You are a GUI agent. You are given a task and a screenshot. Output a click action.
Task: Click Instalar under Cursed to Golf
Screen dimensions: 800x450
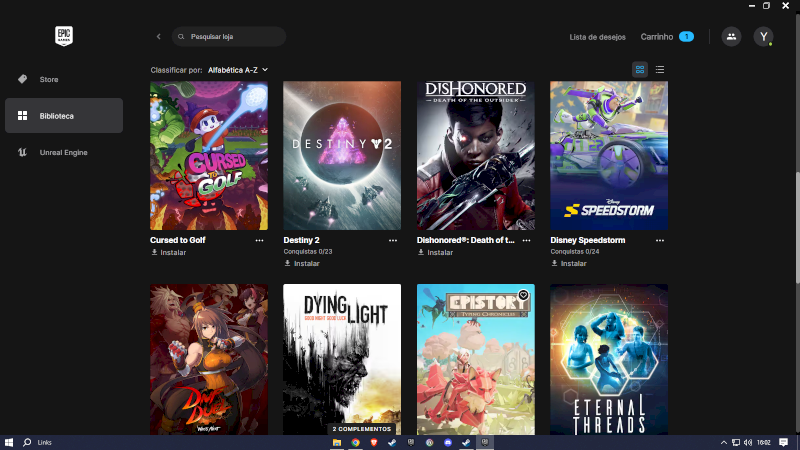(x=168, y=253)
